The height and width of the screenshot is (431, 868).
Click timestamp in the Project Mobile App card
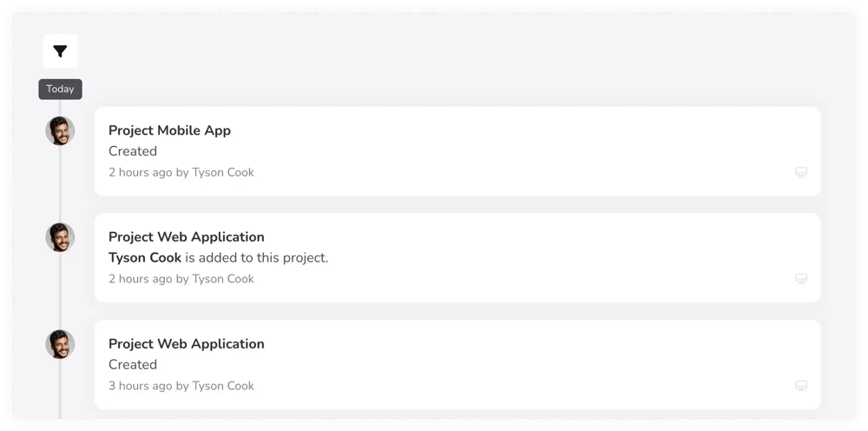click(181, 172)
